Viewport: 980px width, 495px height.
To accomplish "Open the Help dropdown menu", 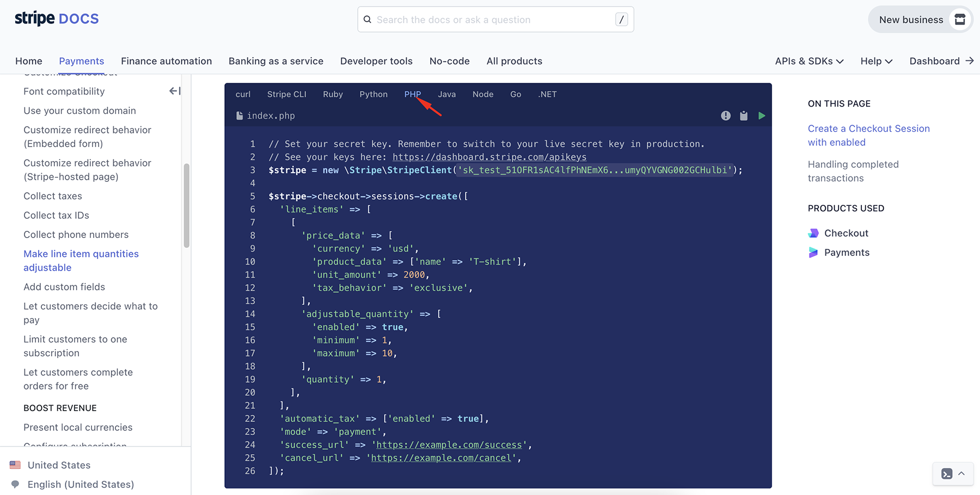I will coord(876,61).
